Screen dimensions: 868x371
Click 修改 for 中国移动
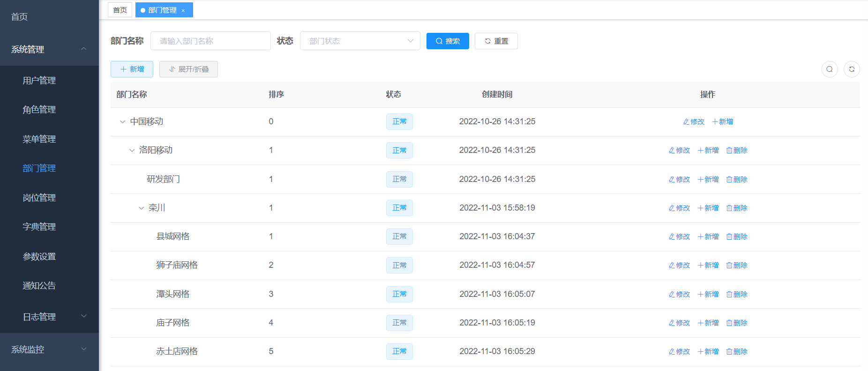point(694,121)
